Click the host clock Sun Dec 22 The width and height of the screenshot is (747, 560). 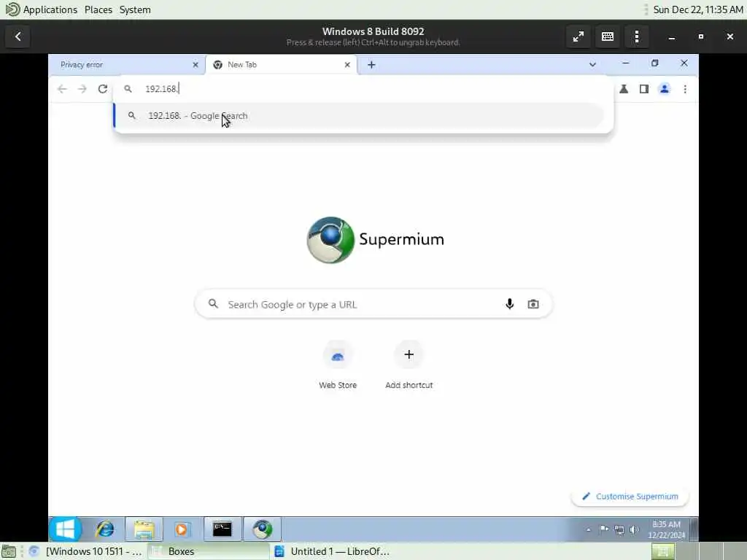(x=698, y=9)
